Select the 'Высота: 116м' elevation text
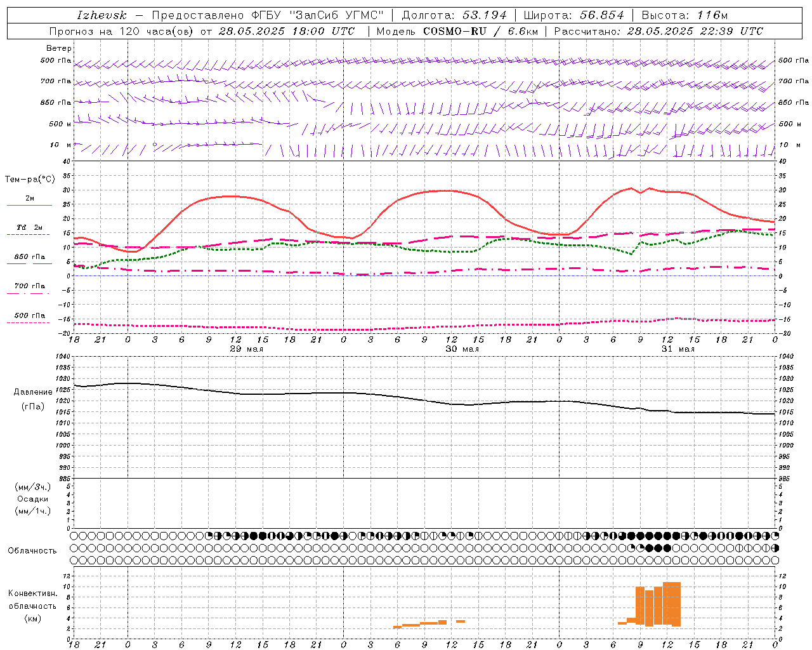 point(684,15)
